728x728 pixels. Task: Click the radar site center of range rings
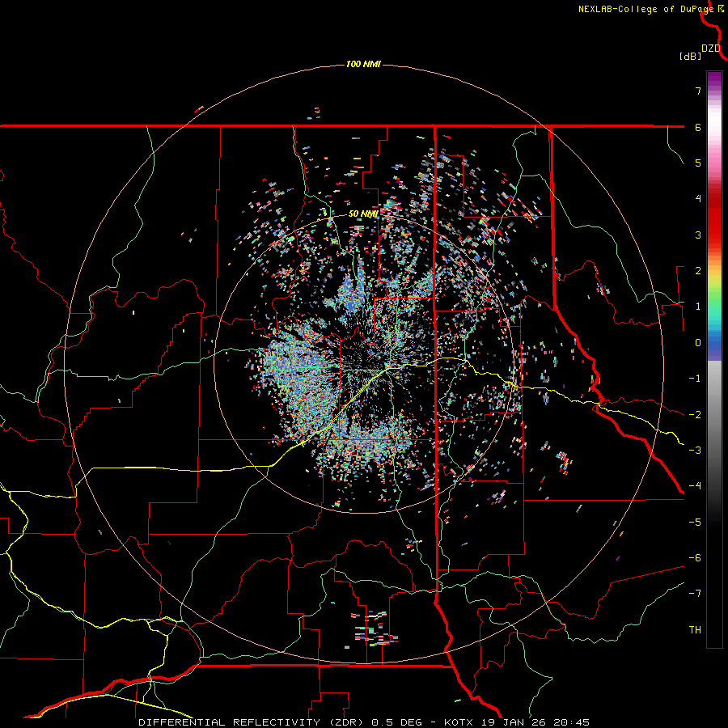363,364
